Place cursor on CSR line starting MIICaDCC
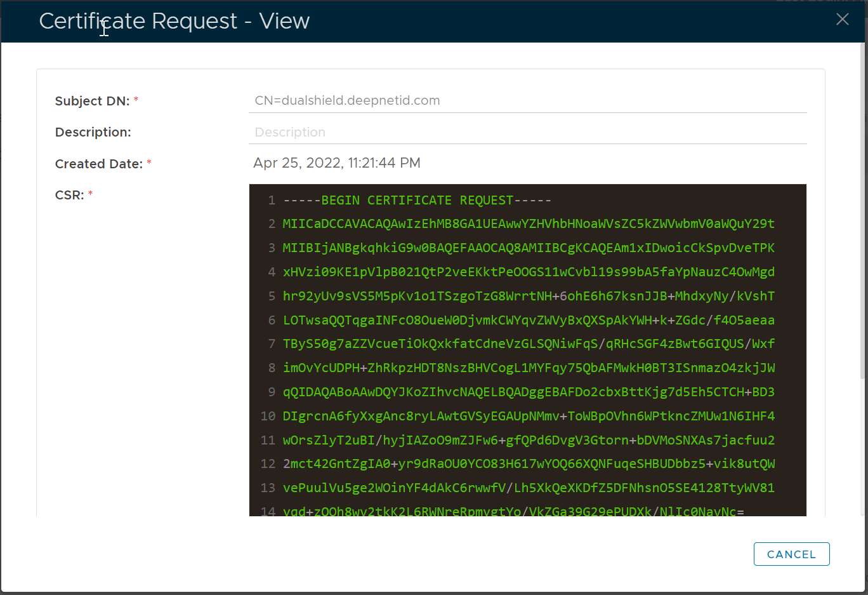Screen dimensions: 868x595 tap(528, 224)
